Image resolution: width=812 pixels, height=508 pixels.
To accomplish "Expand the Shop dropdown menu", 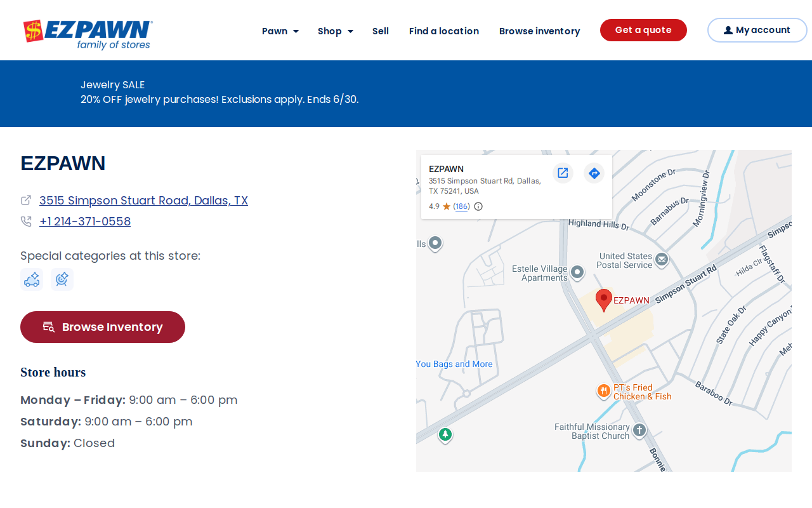I will point(336,31).
